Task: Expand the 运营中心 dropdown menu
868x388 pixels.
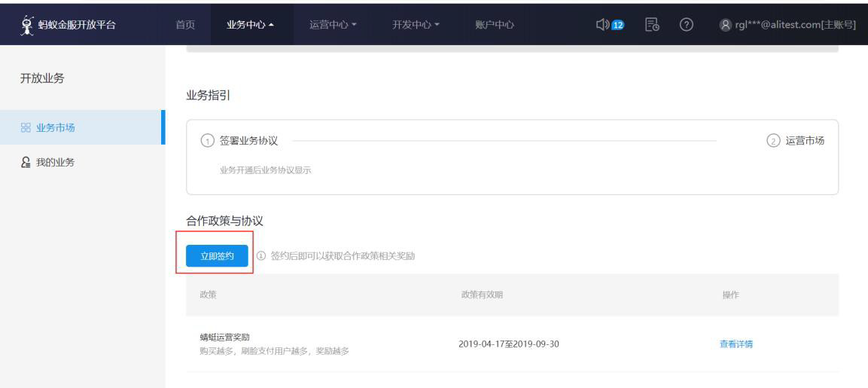Action: (333, 25)
